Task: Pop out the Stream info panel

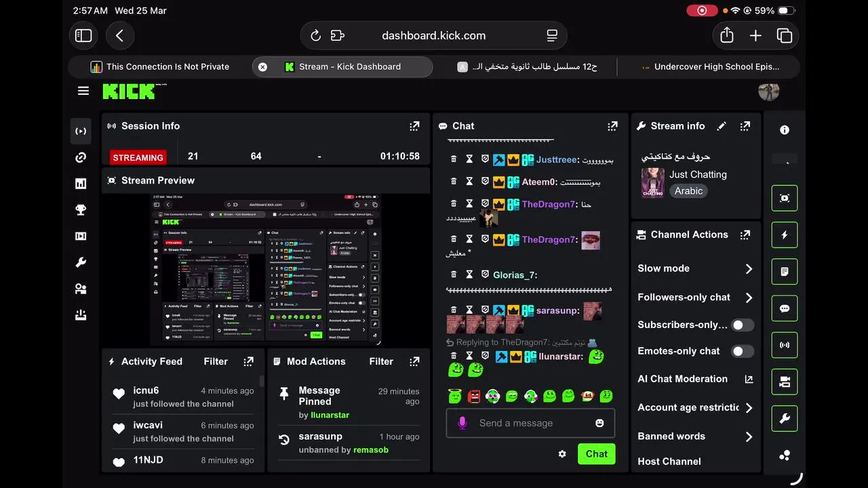Action: point(745,126)
